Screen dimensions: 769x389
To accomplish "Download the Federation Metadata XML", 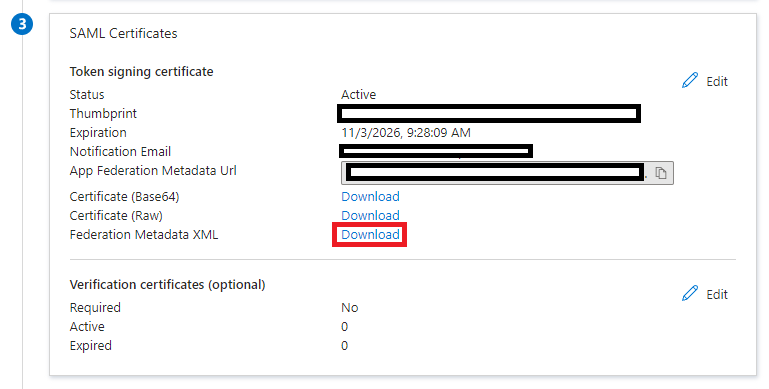I will pyautogui.click(x=370, y=234).
